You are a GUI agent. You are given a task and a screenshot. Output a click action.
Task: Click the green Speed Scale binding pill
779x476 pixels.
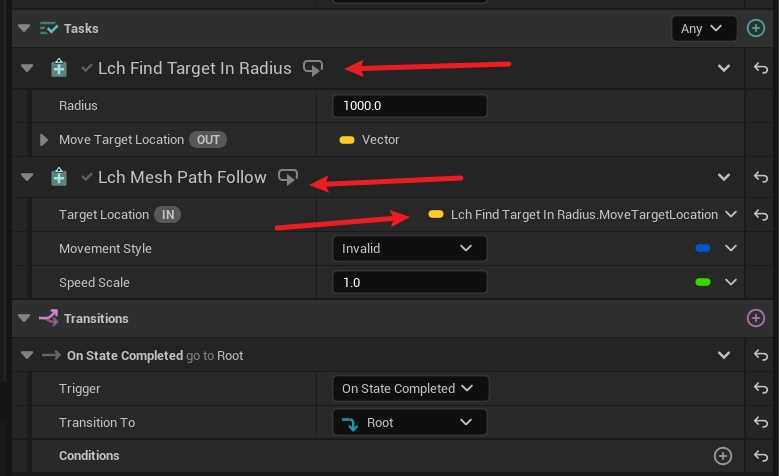pos(703,283)
